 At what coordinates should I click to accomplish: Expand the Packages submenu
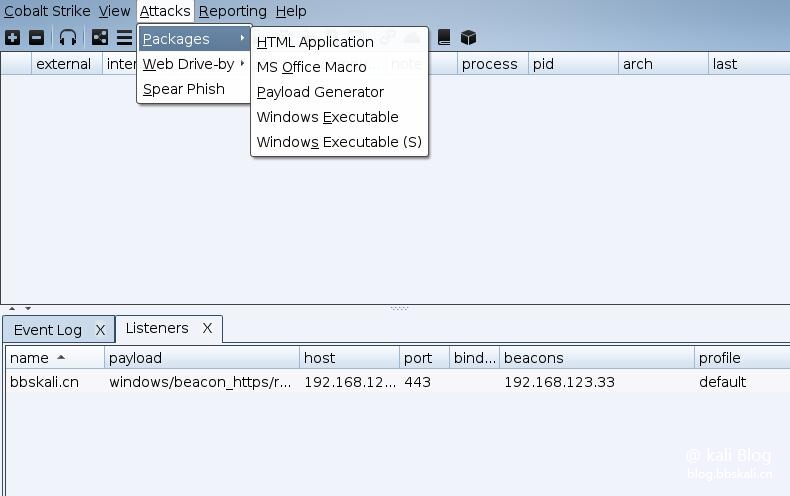click(x=194, y=39)
